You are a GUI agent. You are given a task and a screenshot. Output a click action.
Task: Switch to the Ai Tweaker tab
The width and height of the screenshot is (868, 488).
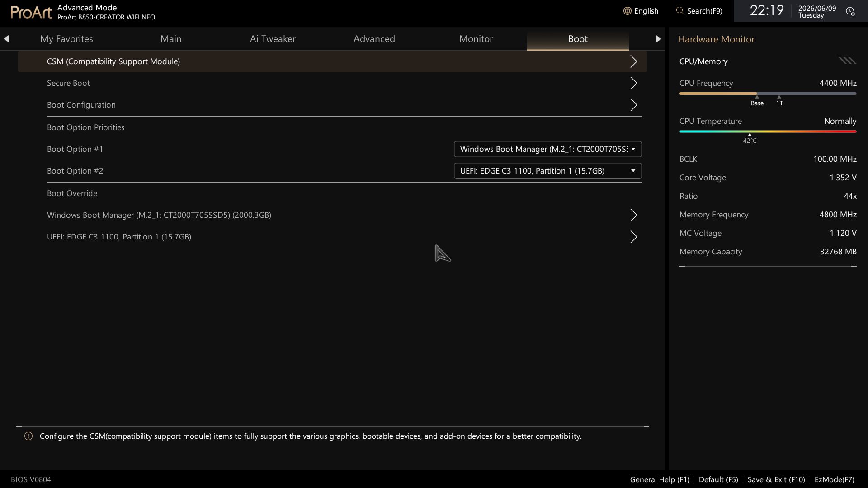273,39
